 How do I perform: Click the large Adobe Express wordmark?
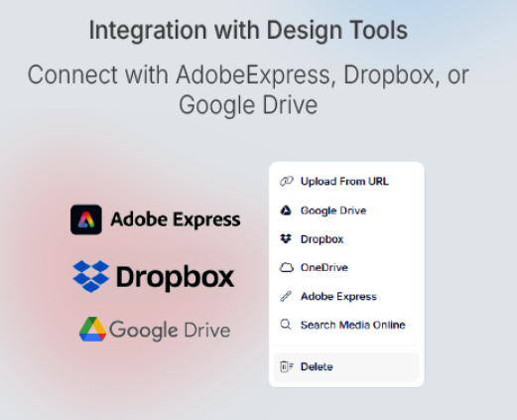coord(176,219)
